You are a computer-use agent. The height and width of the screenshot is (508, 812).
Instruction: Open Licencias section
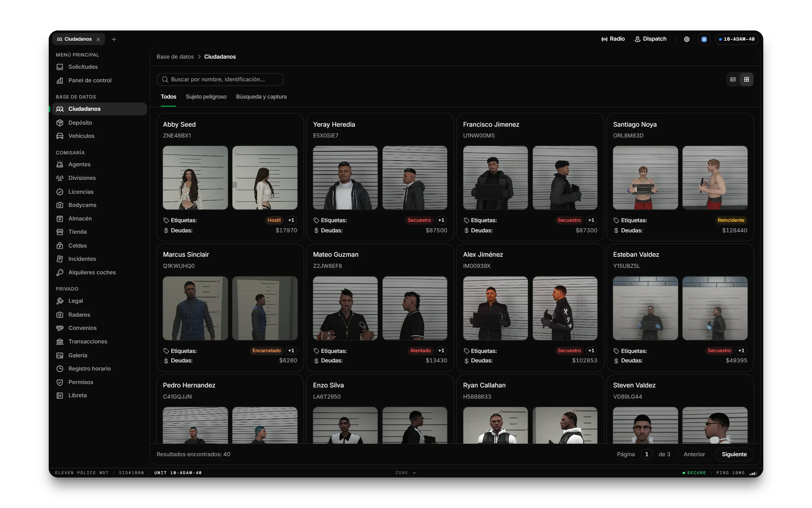(x=99, y=192)
